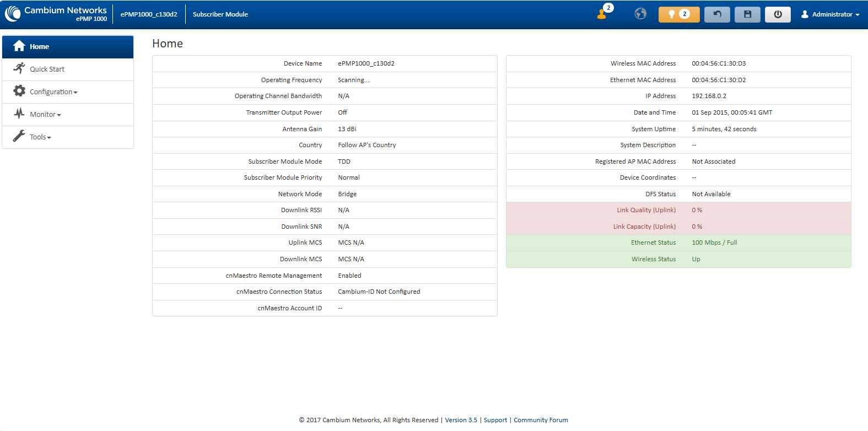Click the save floppy disk button
Viewport: 868px width, 431px height.
747,14
